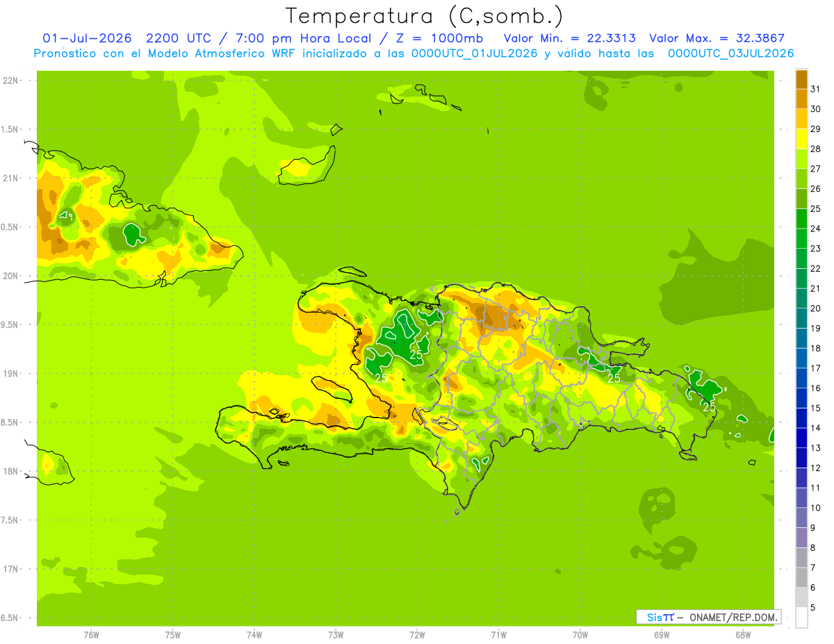The height and width of the screenshot is (644, 834).
Task: Pick the purple swatch between 8 and 9
Action: [801, 538]
